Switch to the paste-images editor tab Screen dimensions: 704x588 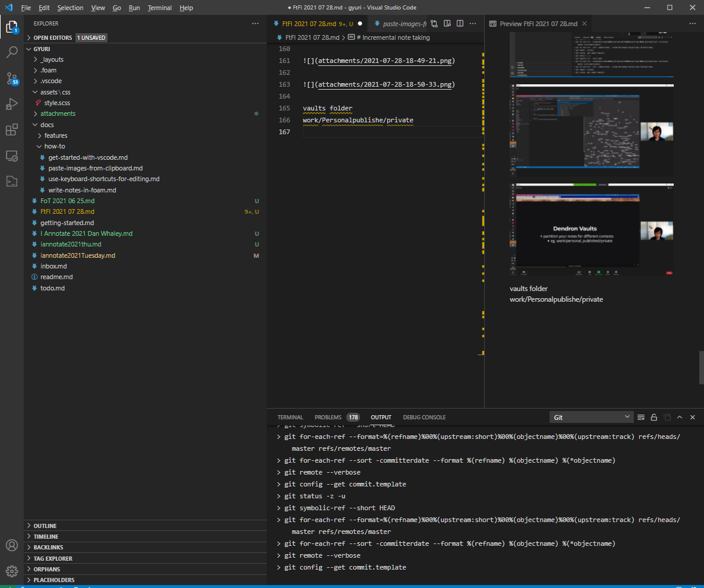click(x=400, y=24)
